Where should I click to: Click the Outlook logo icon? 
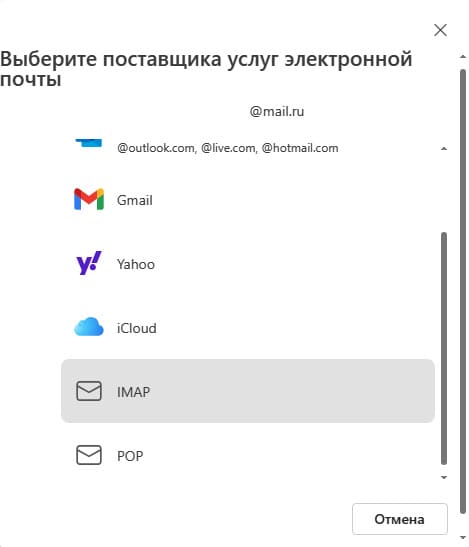[89, 143]
